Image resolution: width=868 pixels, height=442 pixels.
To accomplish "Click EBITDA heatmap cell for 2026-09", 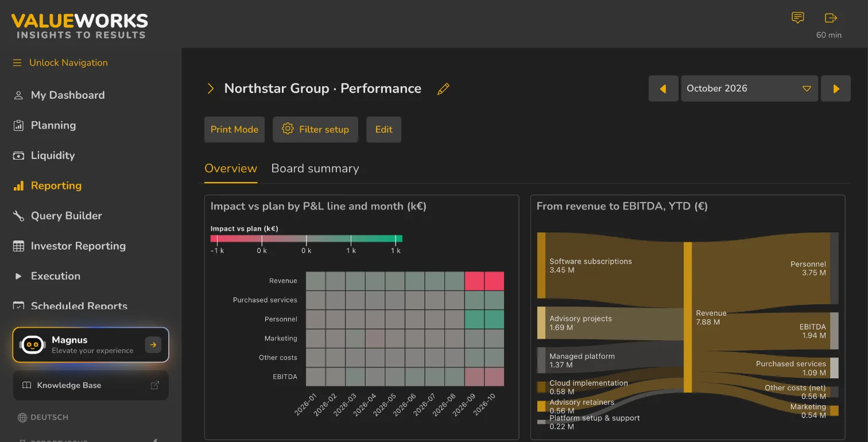I will [474, 377].
